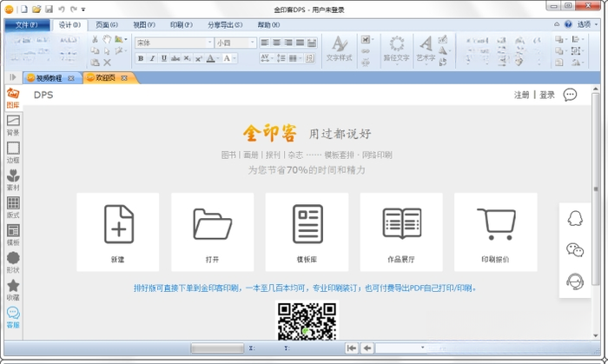This screenshot has width=608, height=364.
Task: Click the 注册 register link
Action: click(521, 95)
